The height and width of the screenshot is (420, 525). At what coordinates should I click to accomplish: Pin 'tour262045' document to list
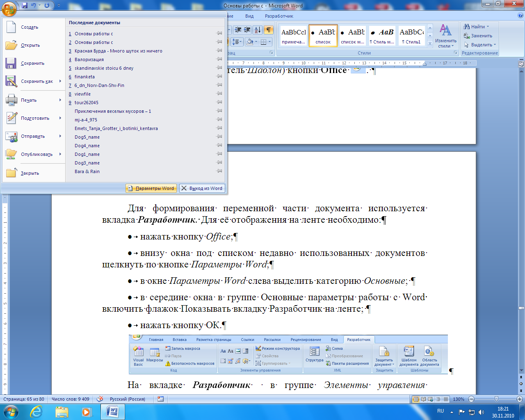[x=219, y=102]
